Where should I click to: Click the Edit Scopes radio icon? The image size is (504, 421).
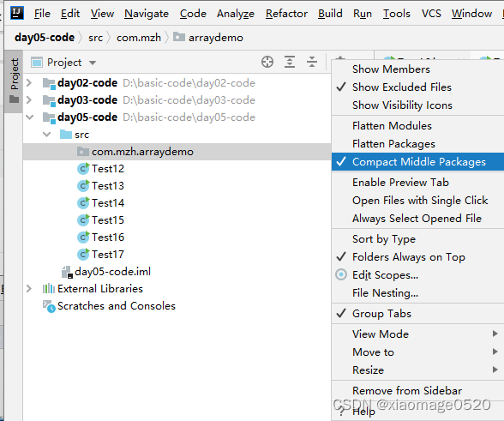click(x=341, y=274)
